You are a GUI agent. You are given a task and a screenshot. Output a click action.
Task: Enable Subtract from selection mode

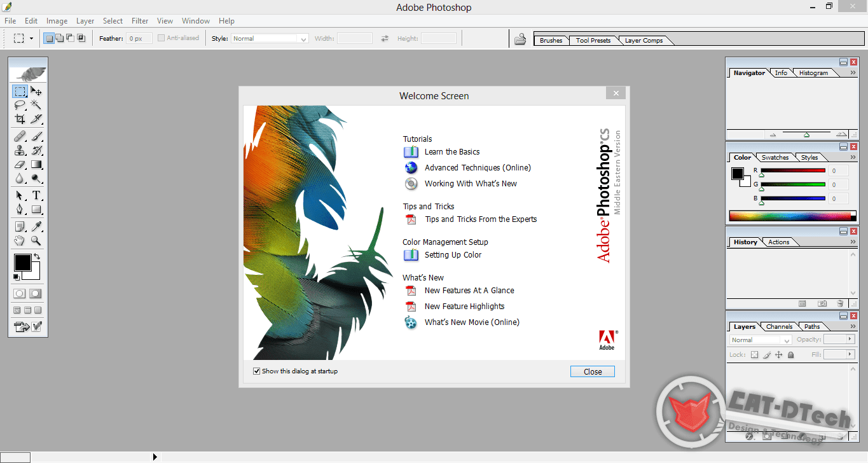coord(70,38)
